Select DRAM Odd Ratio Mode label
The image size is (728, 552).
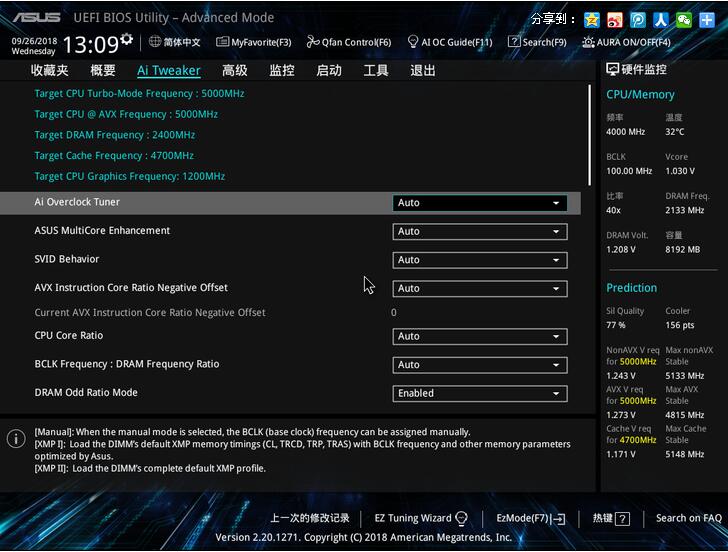pyautogui.click(x=86, y=392)
